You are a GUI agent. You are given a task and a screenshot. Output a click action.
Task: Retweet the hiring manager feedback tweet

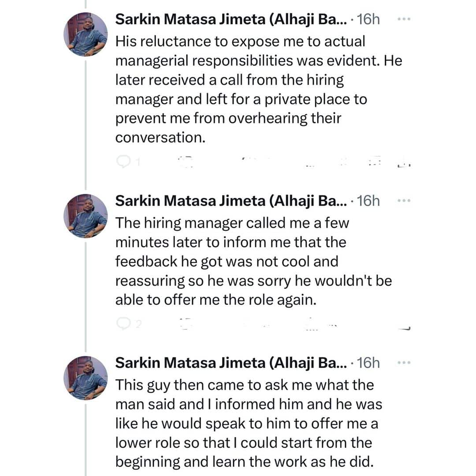tap(187, 324)
